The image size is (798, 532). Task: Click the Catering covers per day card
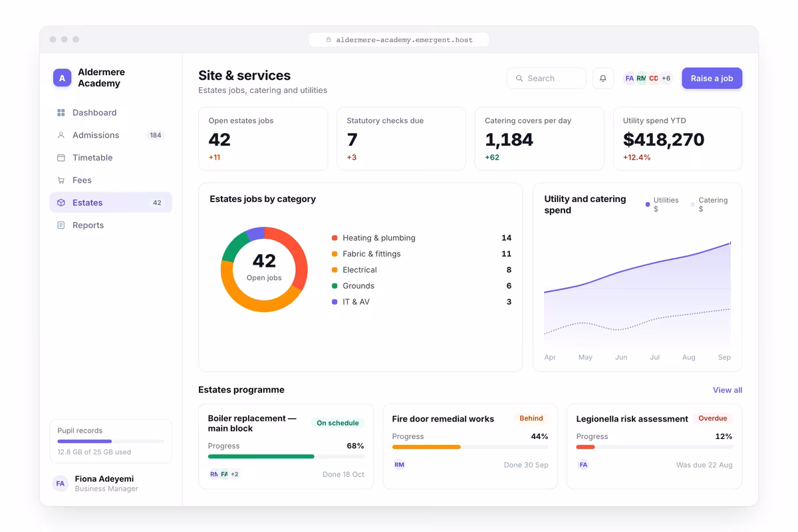pyautogui.click(x=539, y=139)
